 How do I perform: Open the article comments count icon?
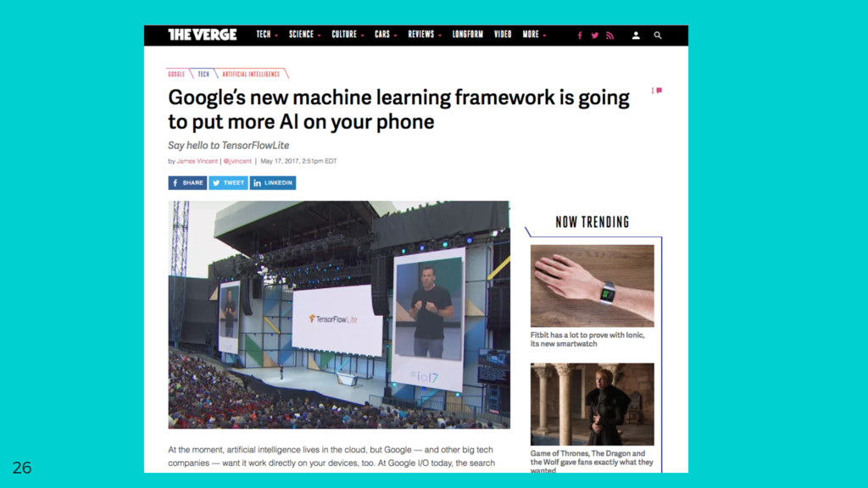tap(657, 90)
